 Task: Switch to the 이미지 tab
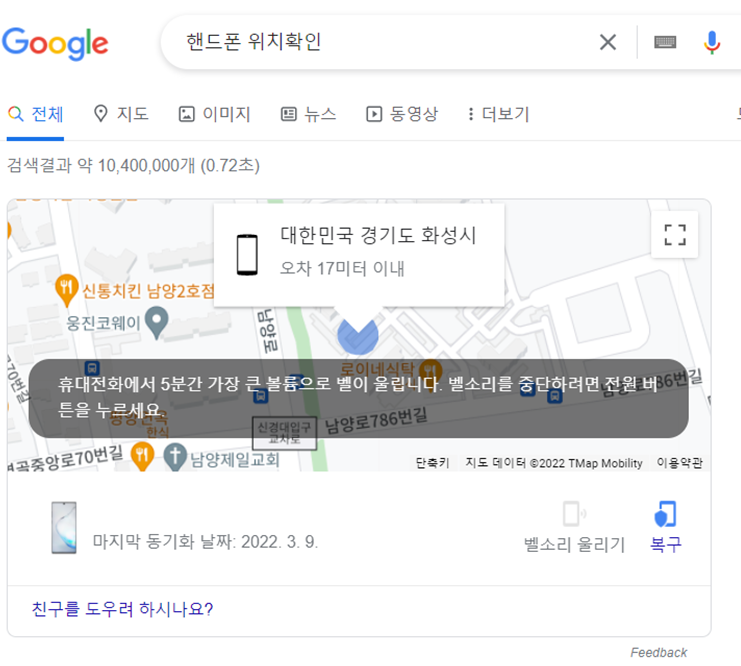pyautogui.click(x=215, y=114)
